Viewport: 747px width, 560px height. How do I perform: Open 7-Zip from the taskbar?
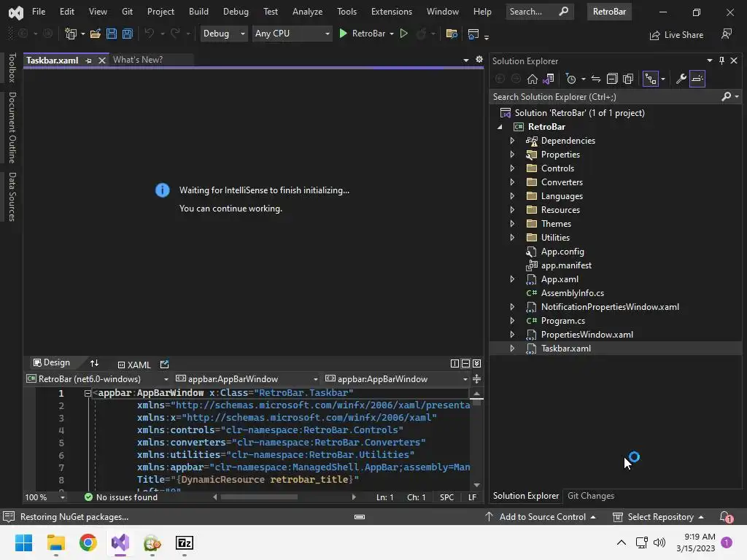coord(185,542)
